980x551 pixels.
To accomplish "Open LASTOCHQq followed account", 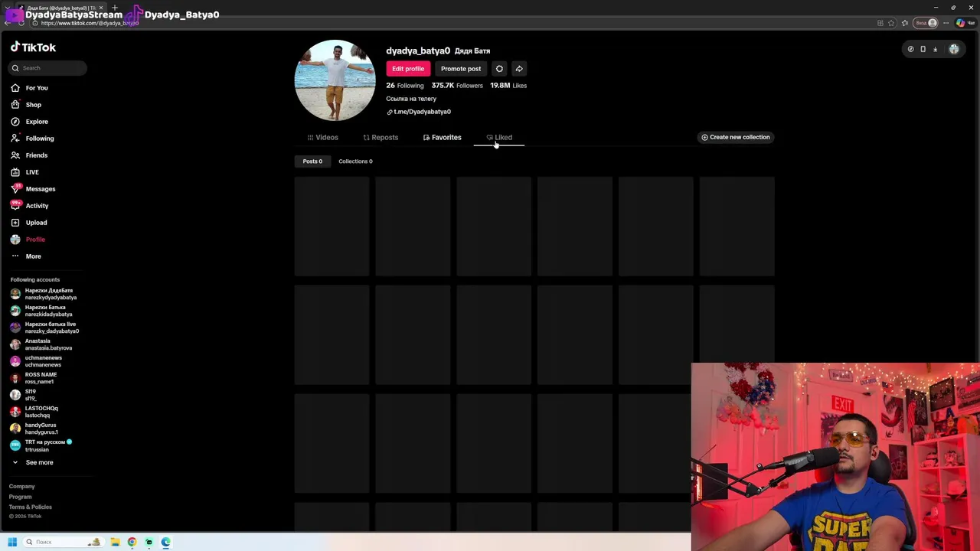I will pos(34,412).
